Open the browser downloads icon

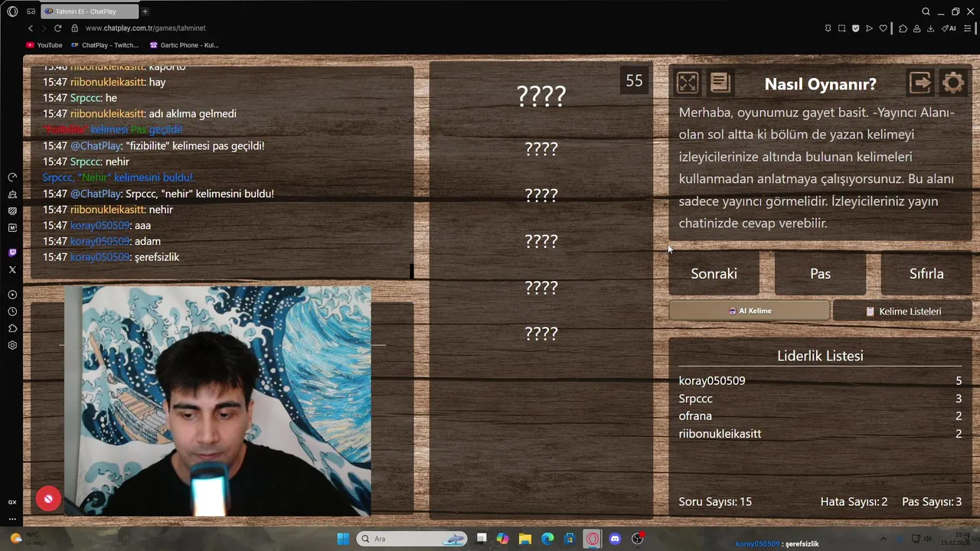coord(930,28)
